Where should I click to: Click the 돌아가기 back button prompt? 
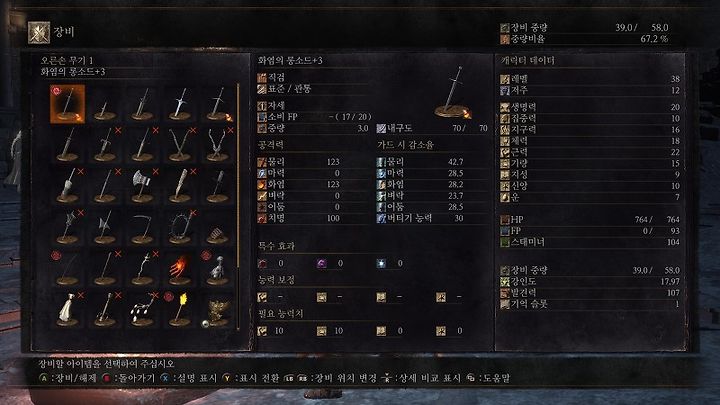[x=129, y=378]
